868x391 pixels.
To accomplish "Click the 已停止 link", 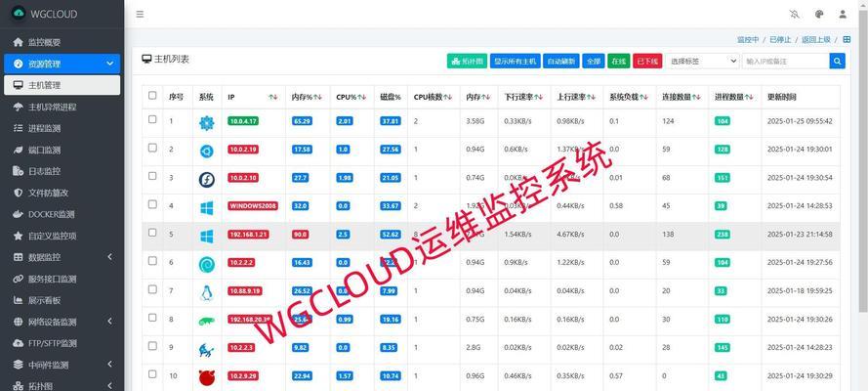I will 780,40.
